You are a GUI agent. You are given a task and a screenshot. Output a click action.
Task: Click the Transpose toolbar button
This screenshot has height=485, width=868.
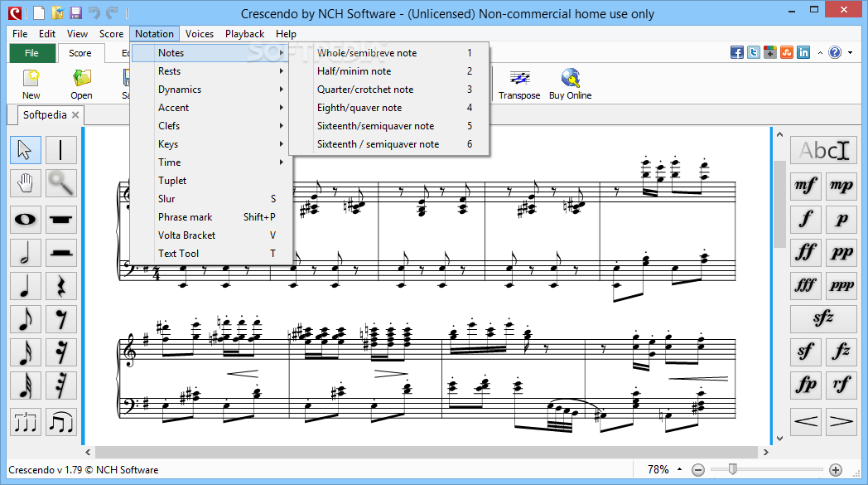(519, 85)
